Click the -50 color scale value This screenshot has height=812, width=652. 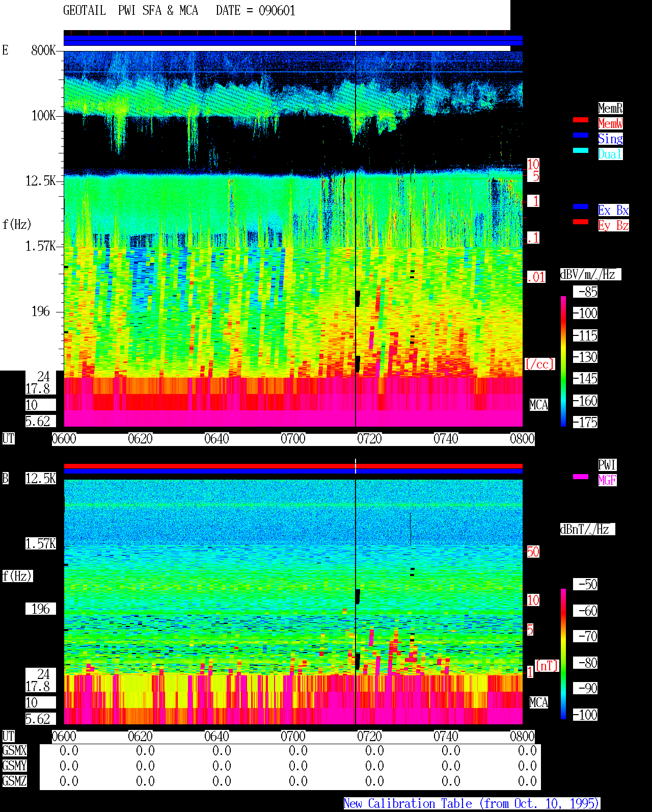tap(585, 584)
